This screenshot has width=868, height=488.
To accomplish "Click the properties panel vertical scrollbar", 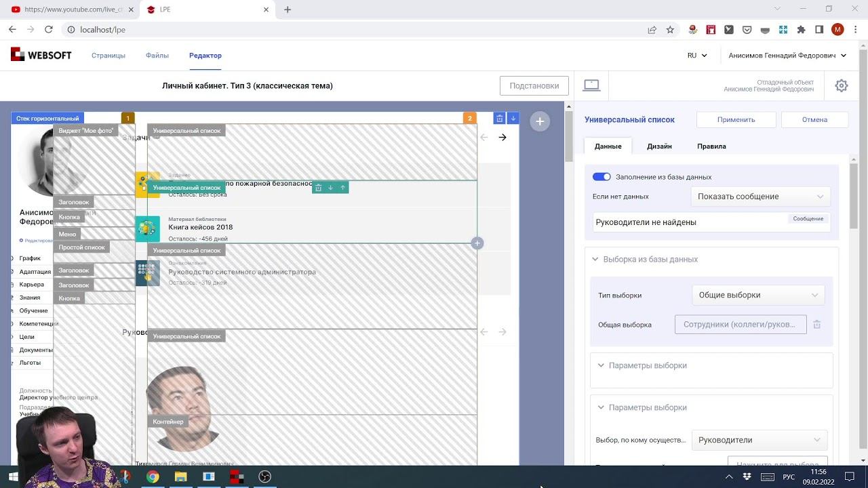I will pyautogui.click(x=854, y=197).
